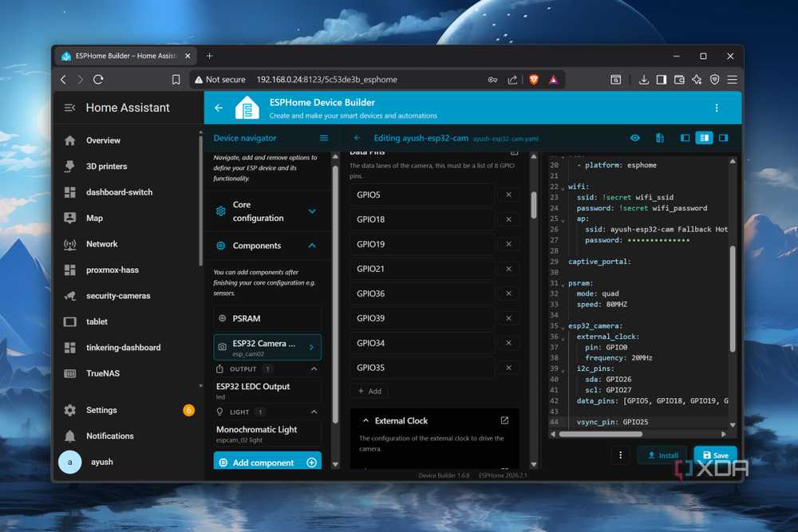Open the ESPHome header three-dots menu
The width and height of the screenshot is (798, 532).
[717, 108]
